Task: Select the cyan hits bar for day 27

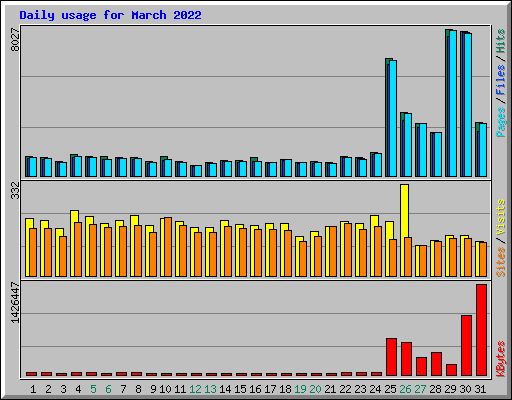Action: (423, 150)
